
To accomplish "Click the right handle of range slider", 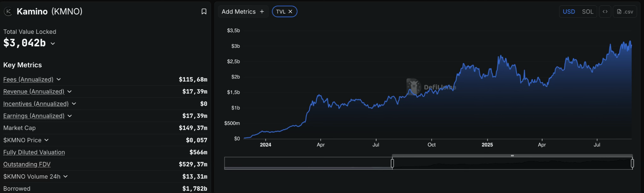I will point(632,163).
